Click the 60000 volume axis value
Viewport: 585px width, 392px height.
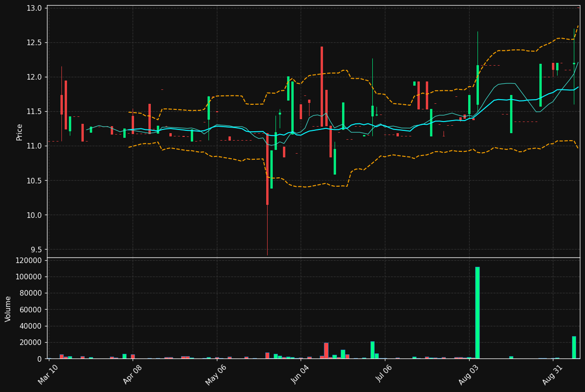click(x=31, y=310)
